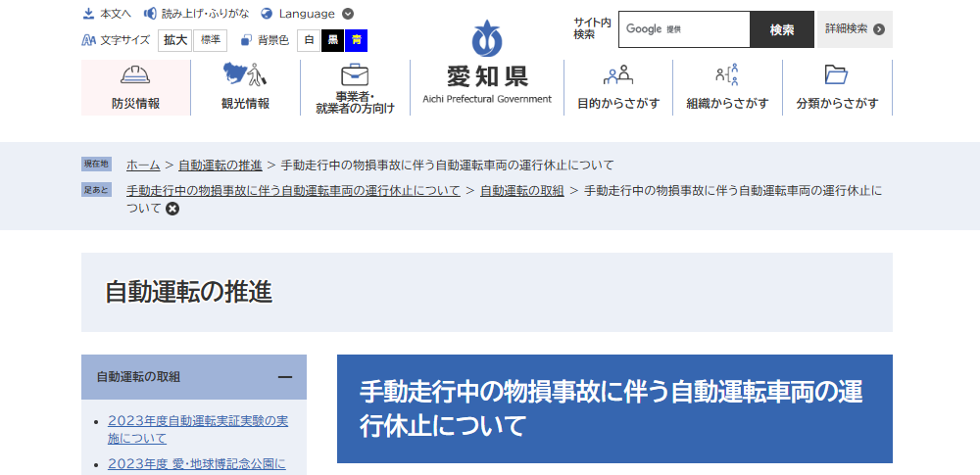The image size is (980, 475).
Task: Open 組織からさがす organization icon
Action: (x=727, y=75)
